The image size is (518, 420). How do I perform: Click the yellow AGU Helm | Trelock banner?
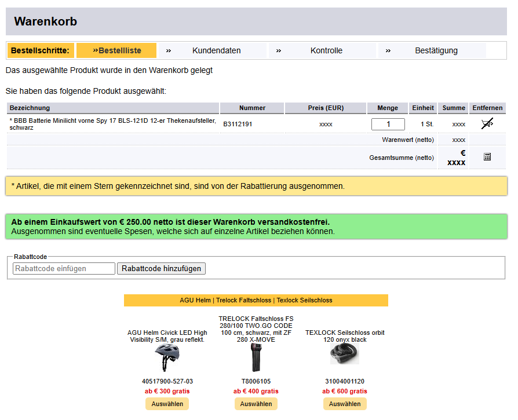coord(256,300)
